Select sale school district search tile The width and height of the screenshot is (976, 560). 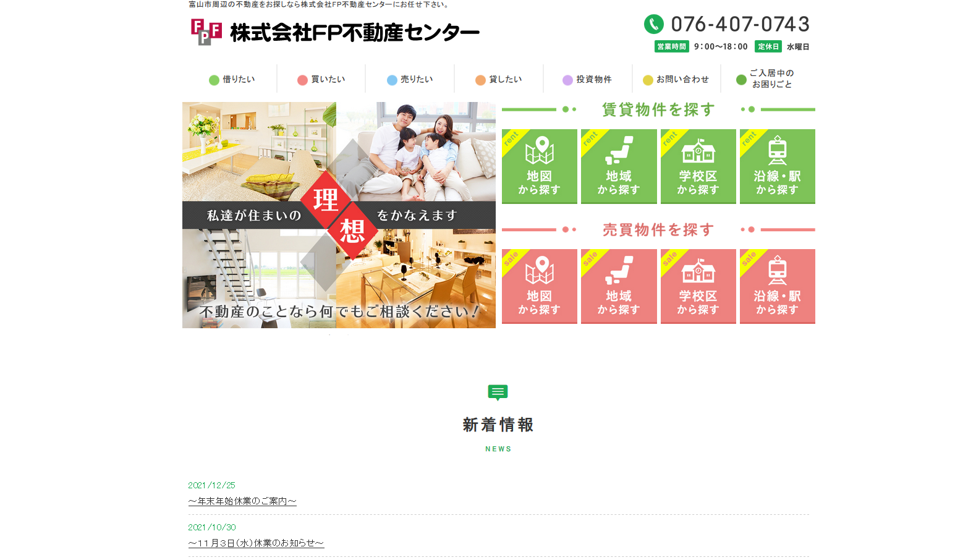[698, 286]
